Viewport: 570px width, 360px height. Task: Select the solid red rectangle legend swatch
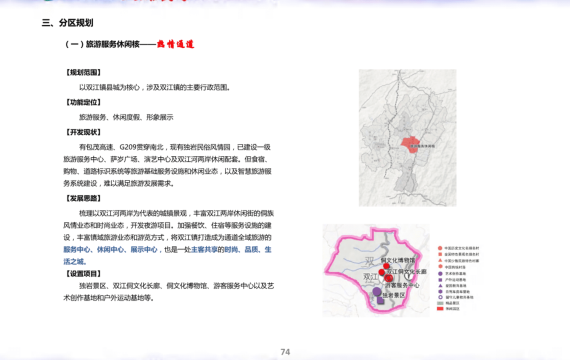point(440,309)
